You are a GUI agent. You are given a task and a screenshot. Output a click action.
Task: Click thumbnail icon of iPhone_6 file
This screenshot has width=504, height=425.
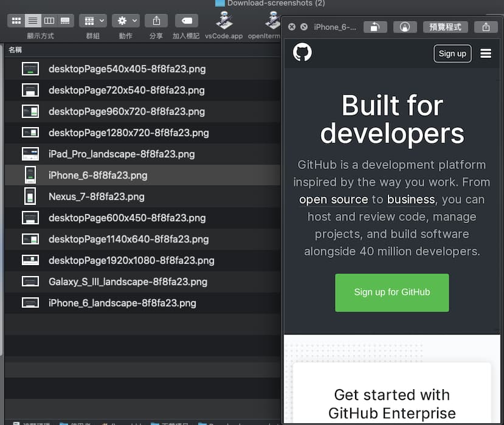click(30, 175)
